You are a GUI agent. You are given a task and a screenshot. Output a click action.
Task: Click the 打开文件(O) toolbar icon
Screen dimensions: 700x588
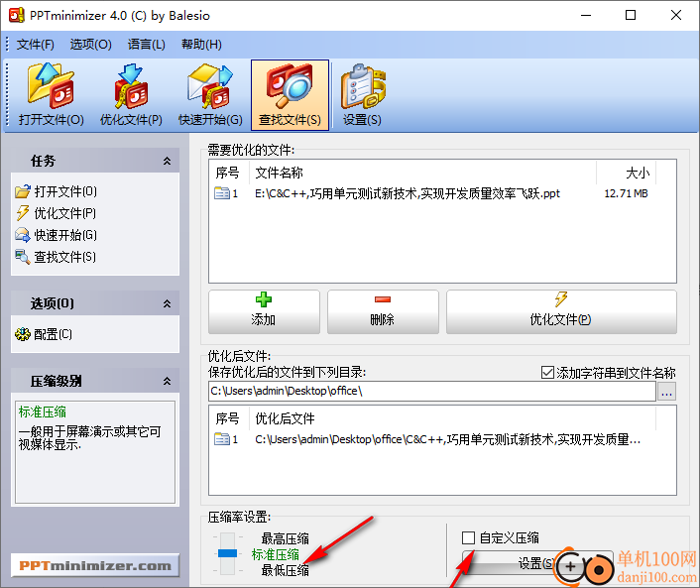[51, 95]
